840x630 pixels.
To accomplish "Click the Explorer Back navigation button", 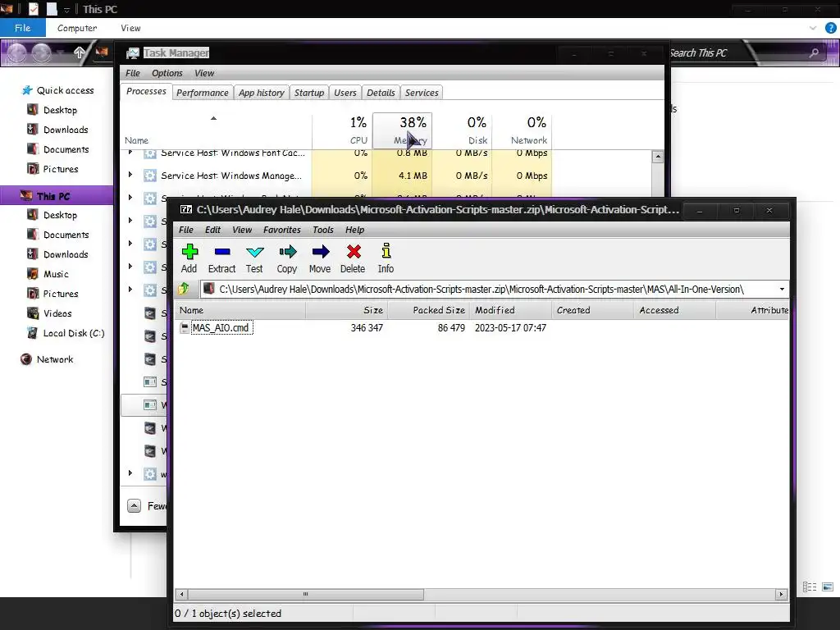I will click(16, 52).
